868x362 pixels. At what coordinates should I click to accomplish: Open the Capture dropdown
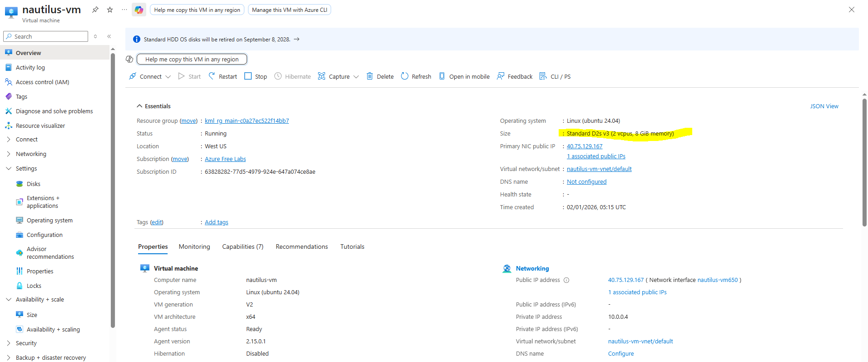tap(338, 76)
